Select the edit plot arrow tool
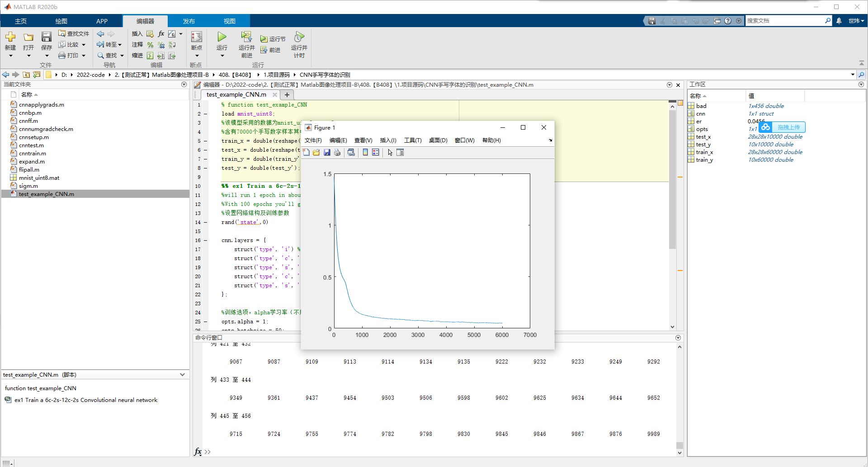This screenshot has height=467, width=868. pos(390,153)
